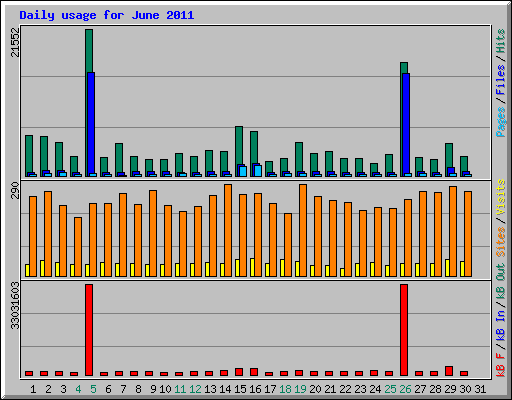
Task: Click the 'Files' legend label
Action: (x=501, y=79)
